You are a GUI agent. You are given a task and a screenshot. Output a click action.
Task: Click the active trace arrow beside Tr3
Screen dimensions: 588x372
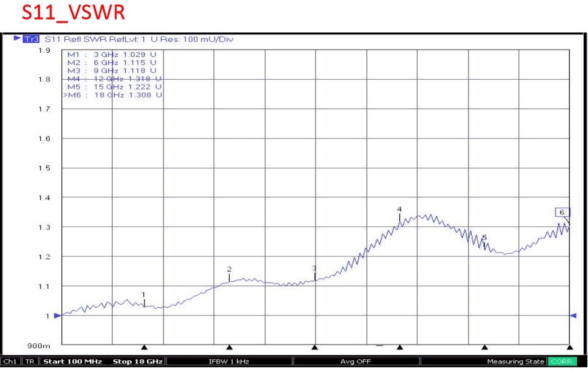(x=17, y=39)
